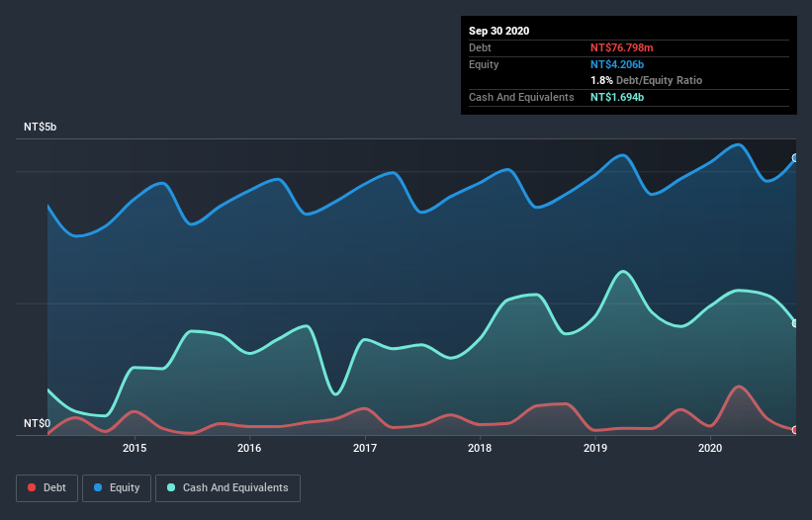Viewport: 812px width, 520px height.
Task: Click the red Debt legend dot
Action: pos(32,487)
